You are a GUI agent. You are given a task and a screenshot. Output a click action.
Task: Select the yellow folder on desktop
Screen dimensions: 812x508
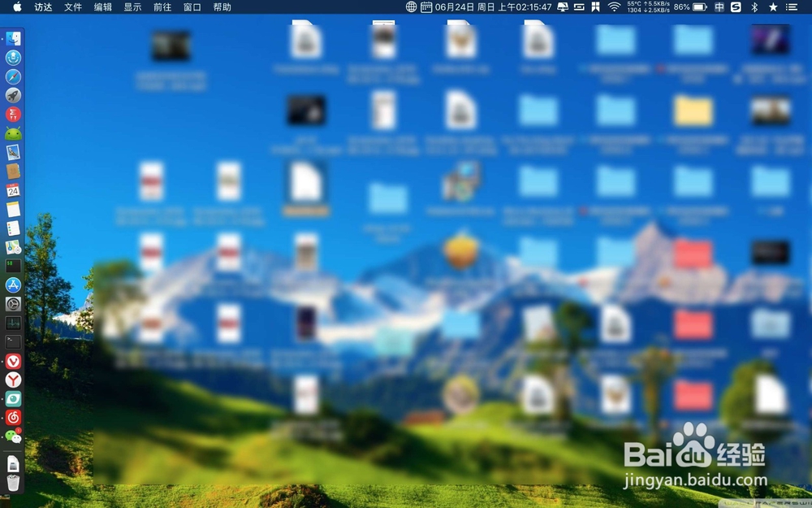point(693,111)
